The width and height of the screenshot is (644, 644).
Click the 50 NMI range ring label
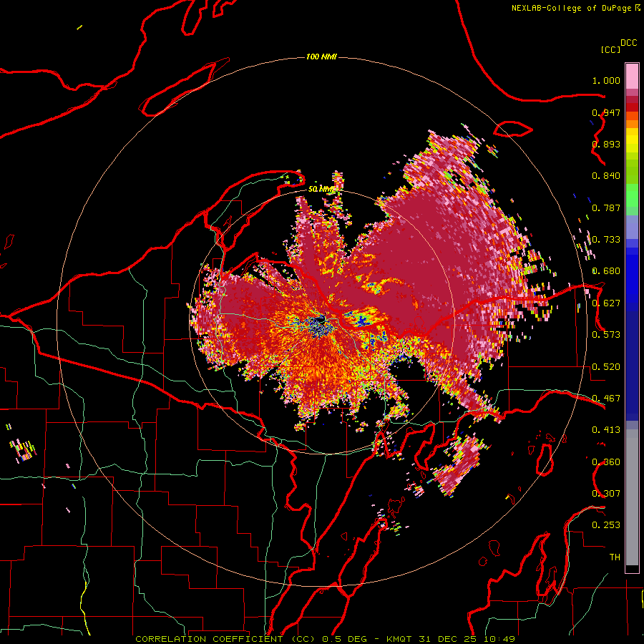(x=321, y=190)
